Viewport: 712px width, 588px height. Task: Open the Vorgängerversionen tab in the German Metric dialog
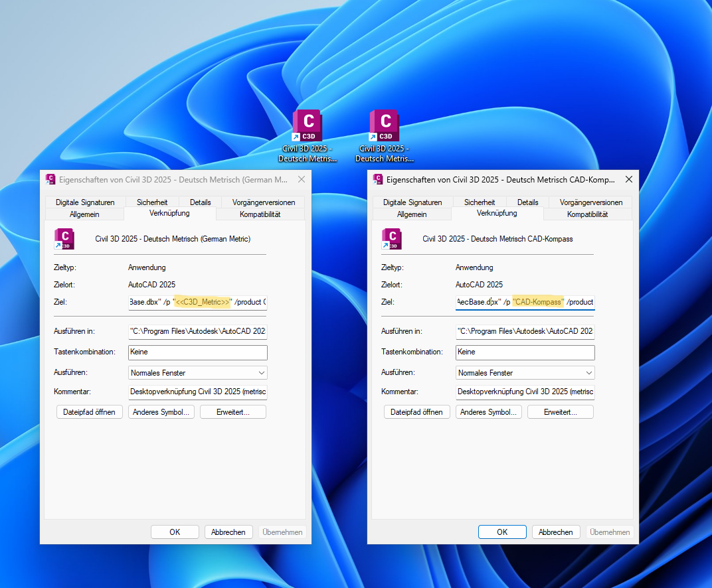pos(264,202)
